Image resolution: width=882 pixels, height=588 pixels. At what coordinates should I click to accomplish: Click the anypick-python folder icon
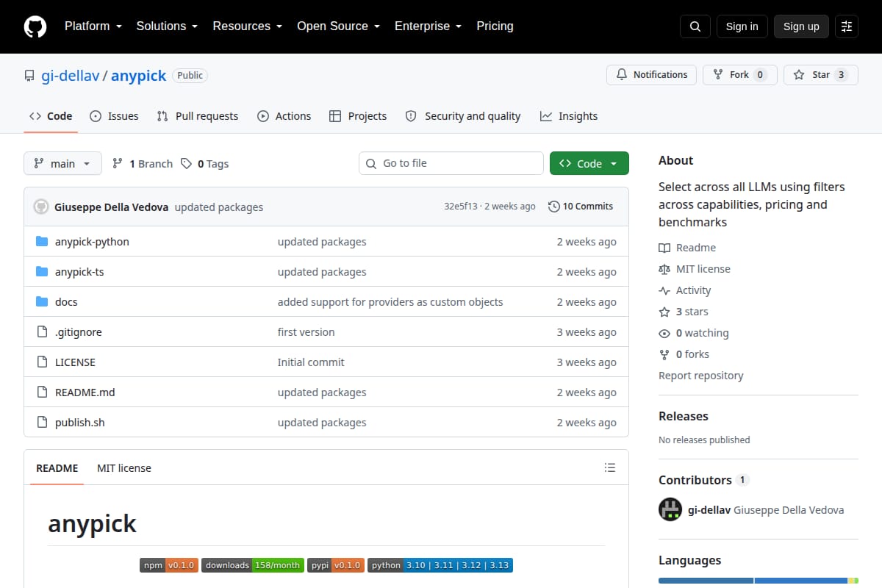[42, 242]
